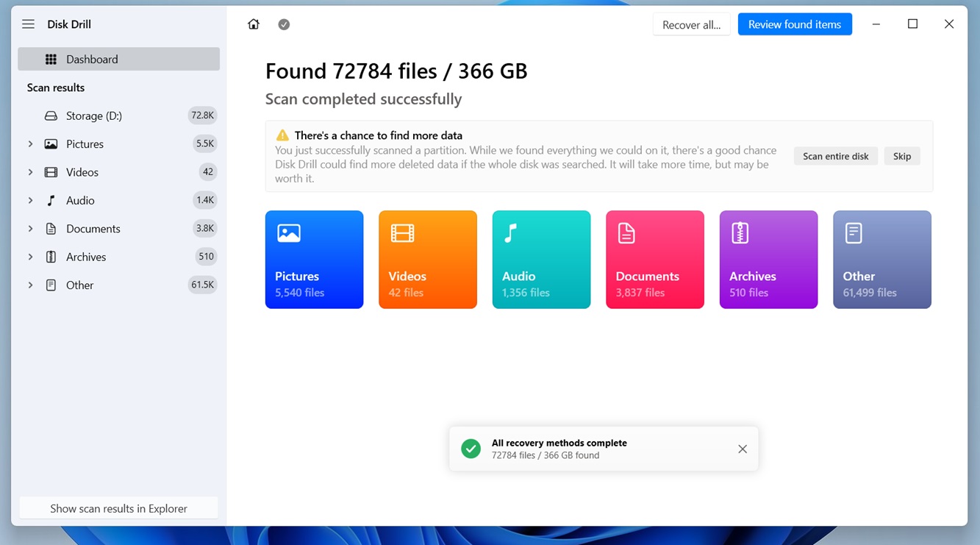Click the home icon

point(254,24)
